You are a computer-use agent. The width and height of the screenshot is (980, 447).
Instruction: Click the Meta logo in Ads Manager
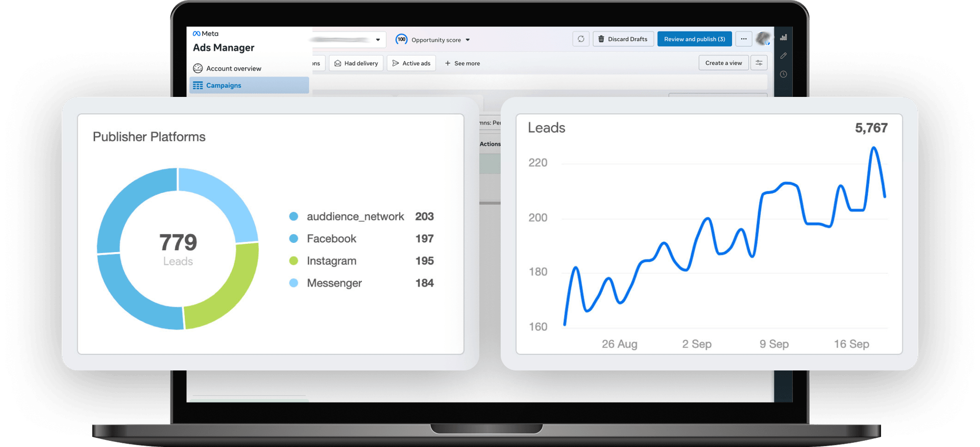pos(205,34)
